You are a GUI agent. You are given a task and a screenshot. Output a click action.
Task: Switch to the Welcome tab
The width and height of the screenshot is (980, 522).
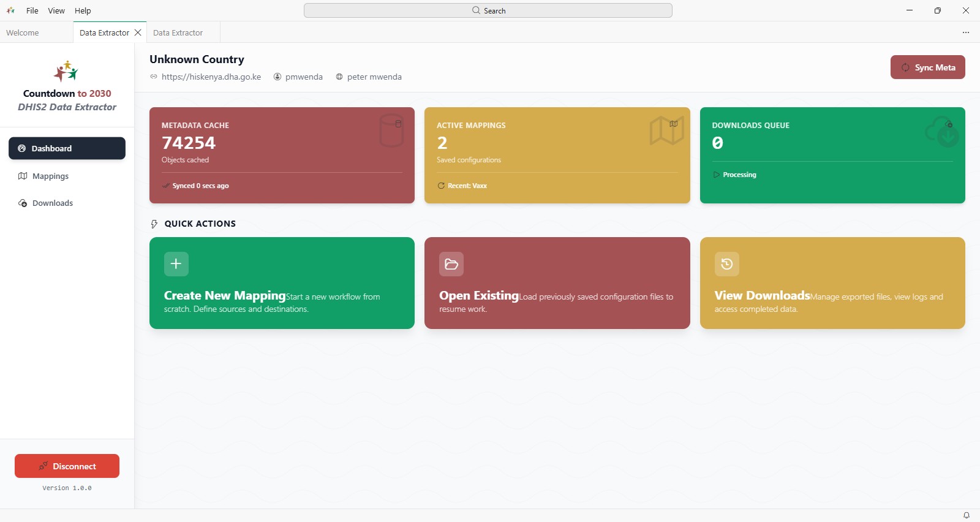coord(23,32)
